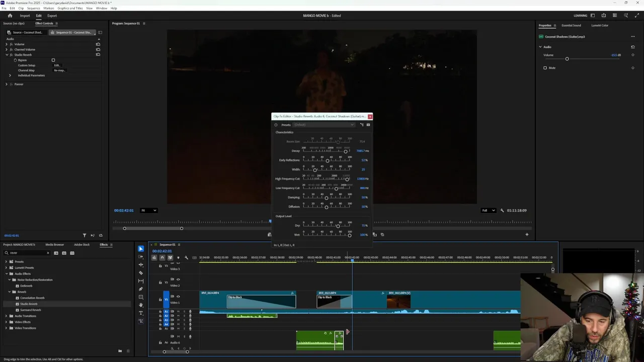Open the Program Monitor button editor plus
The width and height of the screenshot is (644, 362).
pyautogui.click(x=527, y=234)
